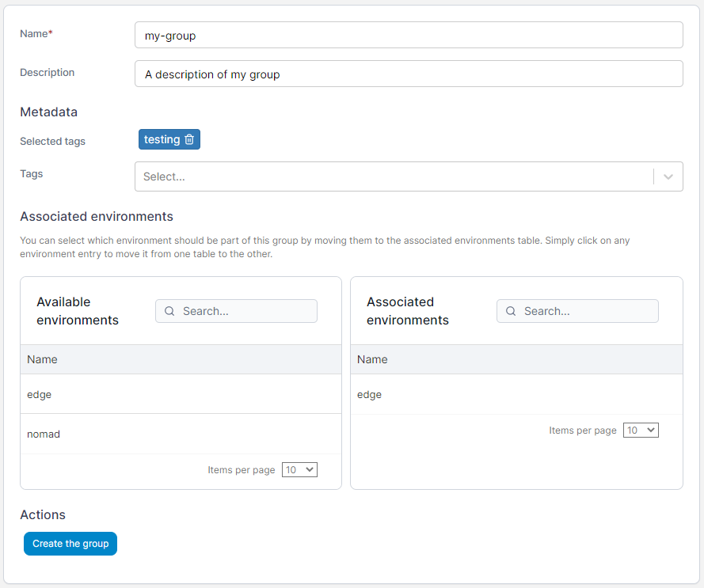Image resolution: width=704 pixels, height=588 pixels.
Task: Open Associated environments items per page dropdown
Action: (641, 430)
